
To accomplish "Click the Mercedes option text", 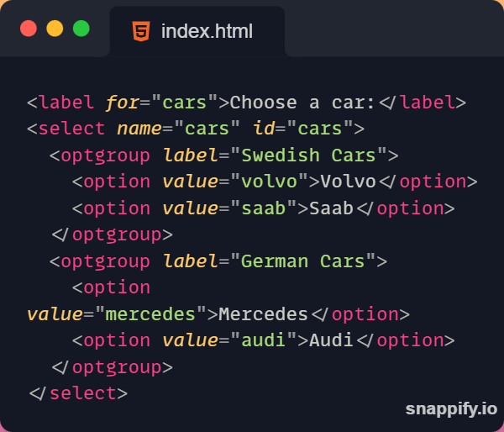I will point(263,314).
